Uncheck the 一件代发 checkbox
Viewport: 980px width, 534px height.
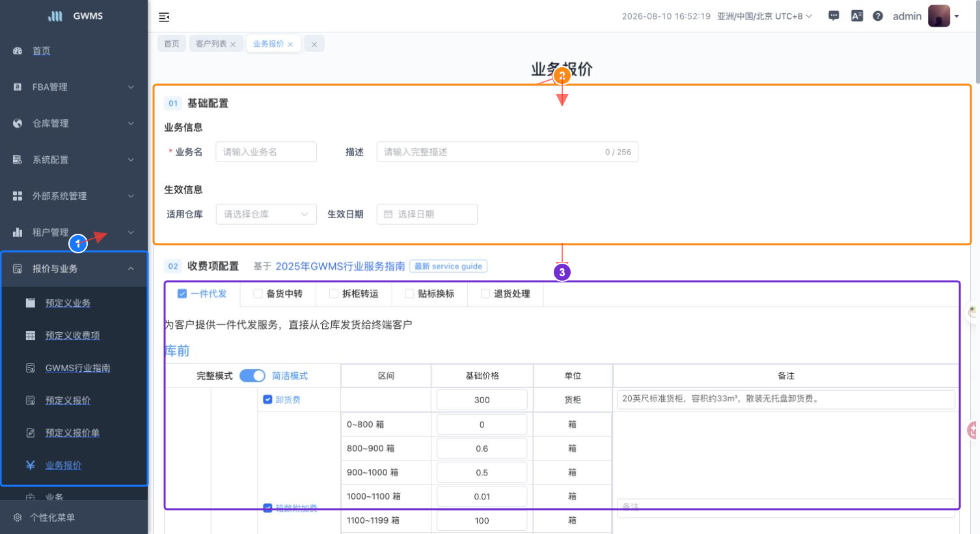(x=182, y=294)
